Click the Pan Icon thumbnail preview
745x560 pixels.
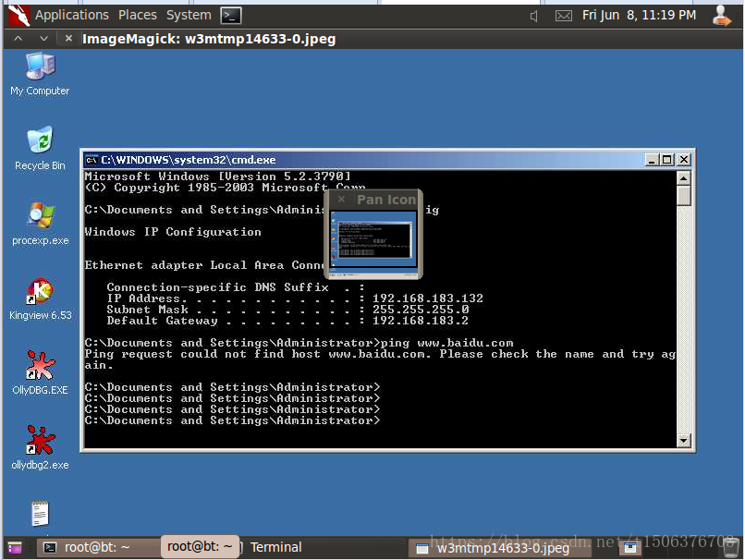(373, 243)
